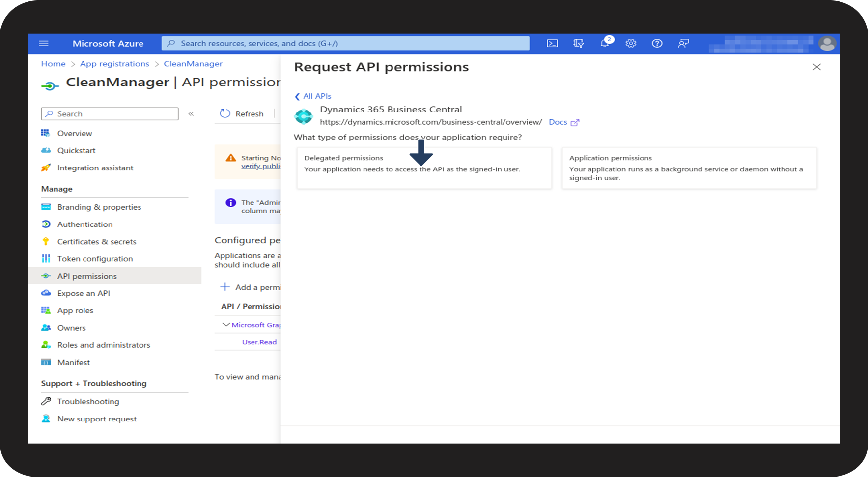The height and width of the screenshot is (477, 868).
Task: Click the blue info icon in the Admin banner
Action: (x=230, y=203)
